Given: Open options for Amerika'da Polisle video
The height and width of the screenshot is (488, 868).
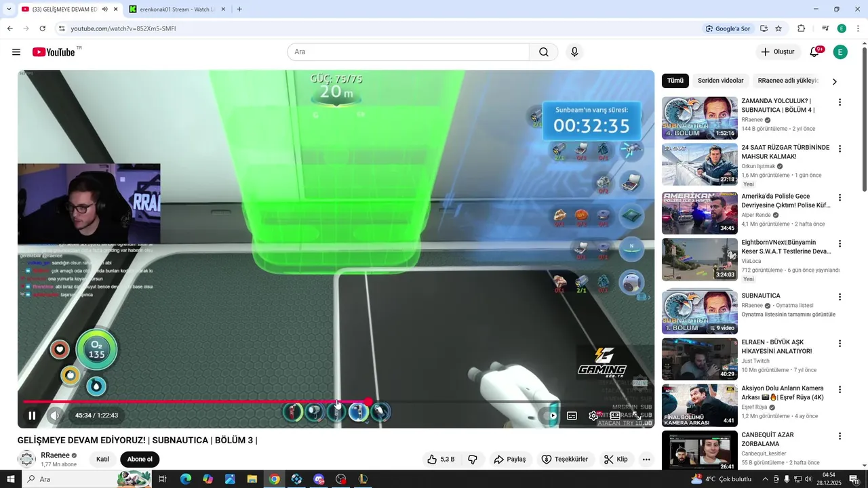Looking at the screenshot, I should [840, 198].
